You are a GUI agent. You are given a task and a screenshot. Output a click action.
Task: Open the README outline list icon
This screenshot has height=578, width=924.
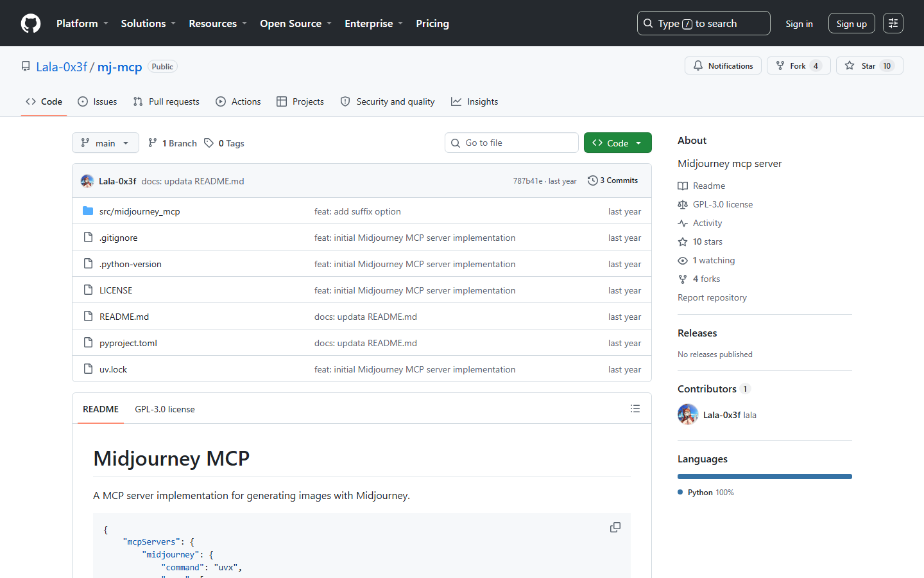click(x=635, y=408)
